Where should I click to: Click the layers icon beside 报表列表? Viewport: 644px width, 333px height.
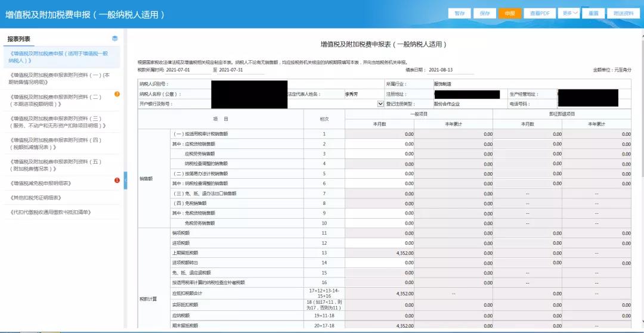click(115, 39)
